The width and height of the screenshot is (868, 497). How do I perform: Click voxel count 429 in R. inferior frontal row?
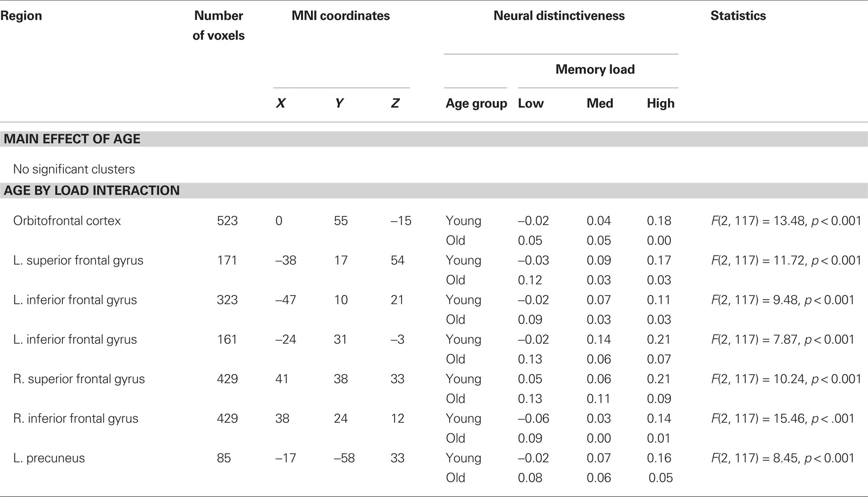coord(227,419)
